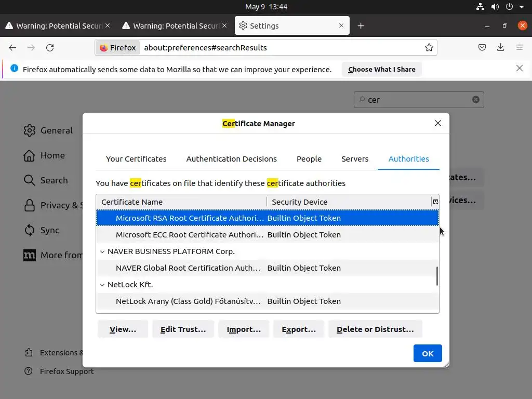Reload the current page
Screen dimensions: 532x399
tap(50, 47)
